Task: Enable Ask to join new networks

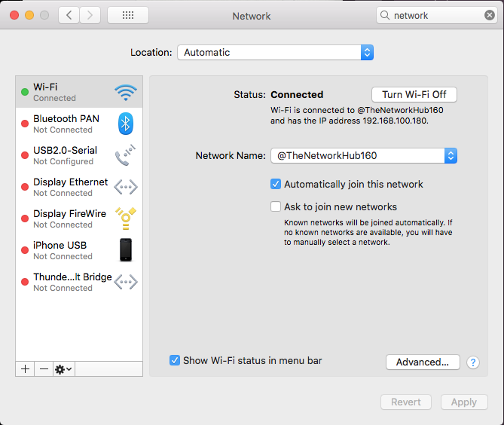Action: pyautogui.click(x=276, y=206)
